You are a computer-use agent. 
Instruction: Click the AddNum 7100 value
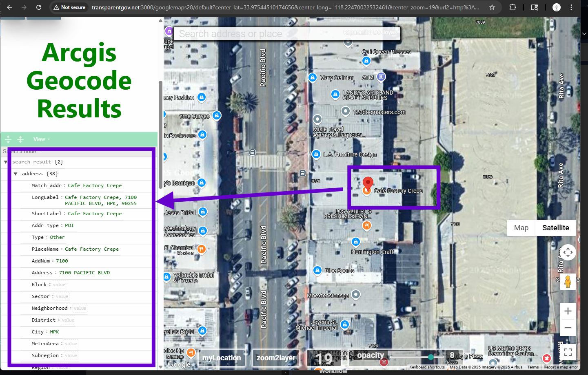pos(62,261)
